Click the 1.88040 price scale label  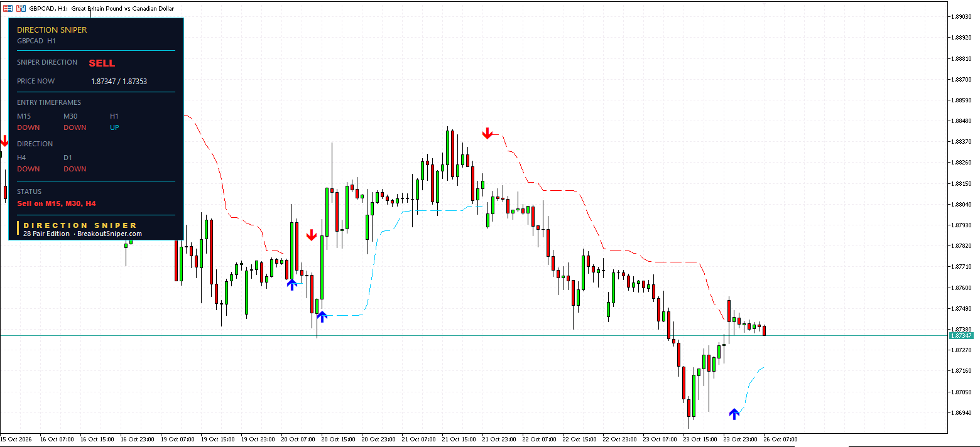[x=961, y=204]
